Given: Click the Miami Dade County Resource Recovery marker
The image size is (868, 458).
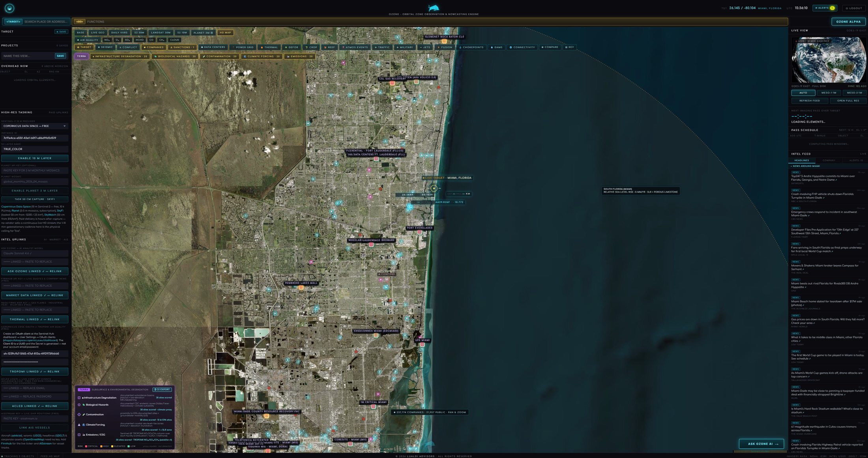Looking at the screenshot, I should 266,416.
